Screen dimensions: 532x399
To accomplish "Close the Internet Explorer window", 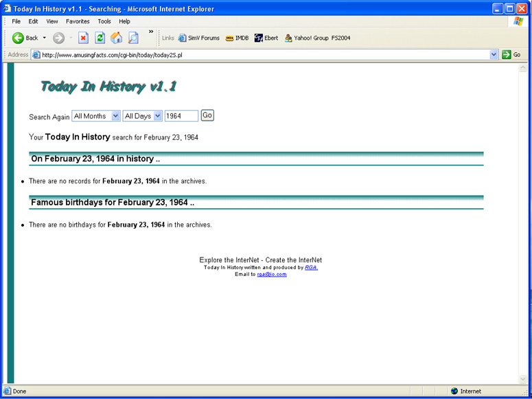I will point(522,8).
